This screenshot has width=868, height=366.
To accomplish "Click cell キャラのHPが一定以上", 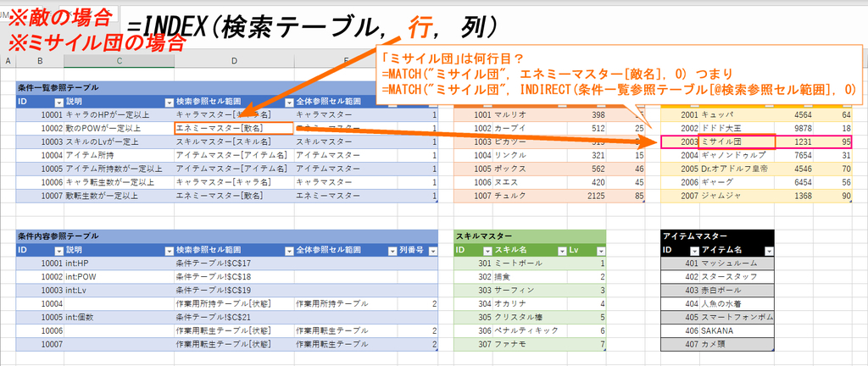I will [119, 115].
